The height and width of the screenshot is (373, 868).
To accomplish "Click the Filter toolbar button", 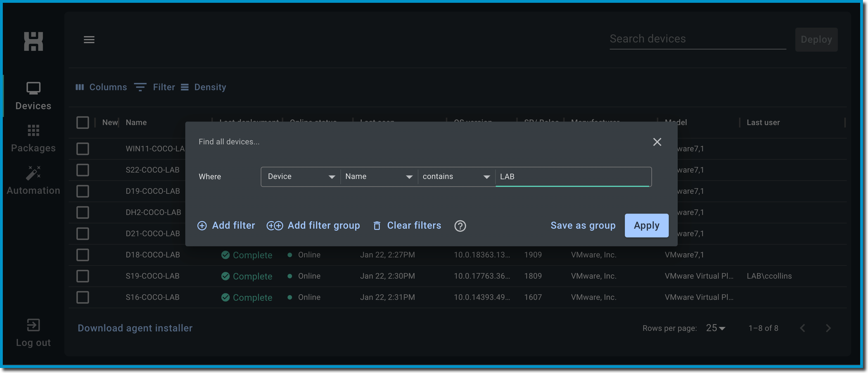I will 154,87.
